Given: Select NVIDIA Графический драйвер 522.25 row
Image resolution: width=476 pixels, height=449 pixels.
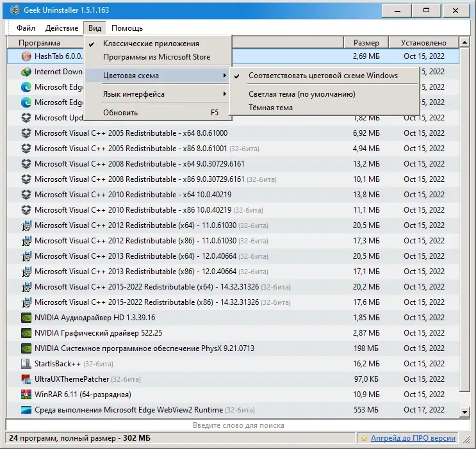Looking at the screenshot, I should [x=233, y=333].
